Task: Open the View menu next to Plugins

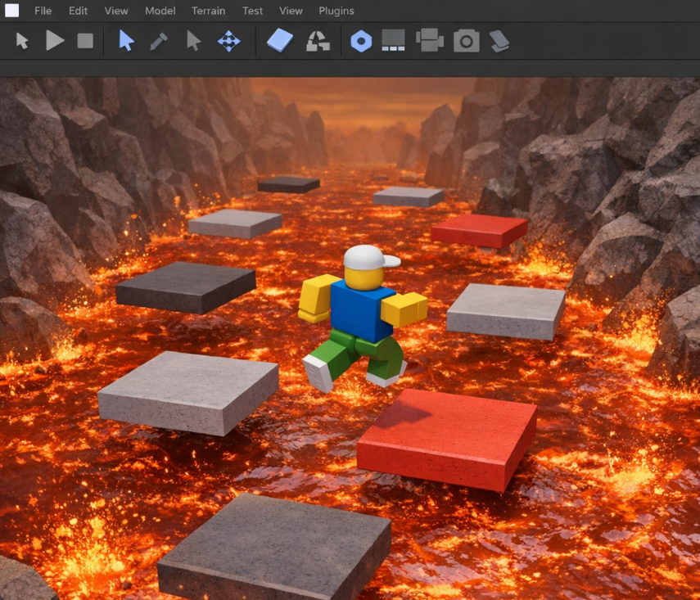Action: click(291, 11)
